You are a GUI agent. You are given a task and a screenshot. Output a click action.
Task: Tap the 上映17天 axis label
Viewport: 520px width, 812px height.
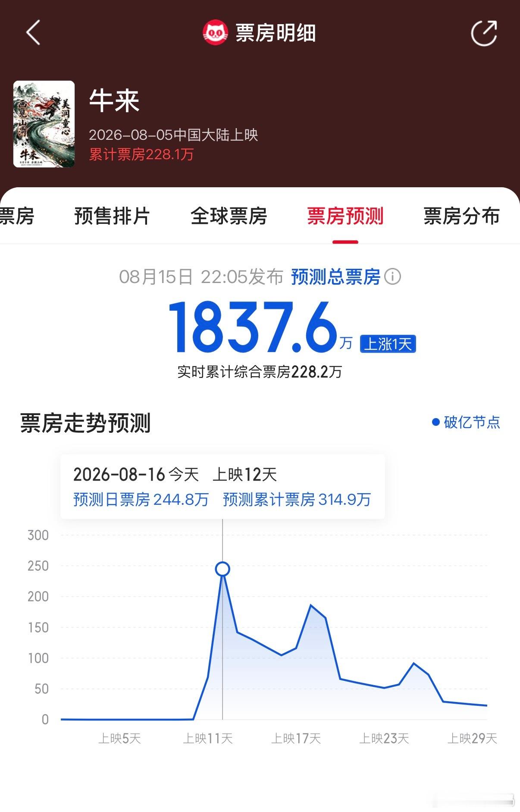pos(296,739)
